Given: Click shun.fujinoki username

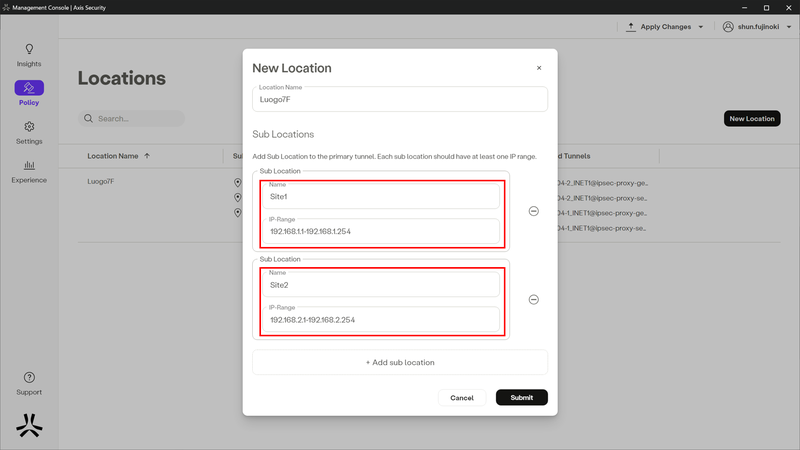Looking at the screenshot, I should tap(758, 27).
